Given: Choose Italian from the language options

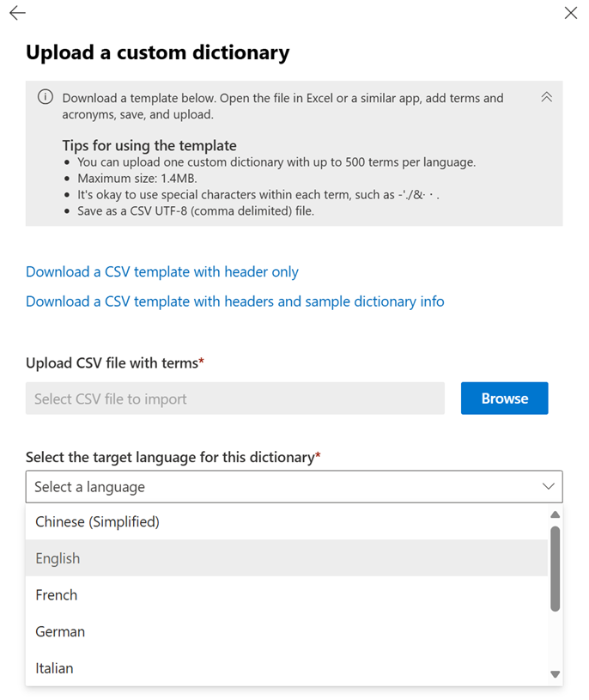Looking at the screenshot, I should [54, 668].
